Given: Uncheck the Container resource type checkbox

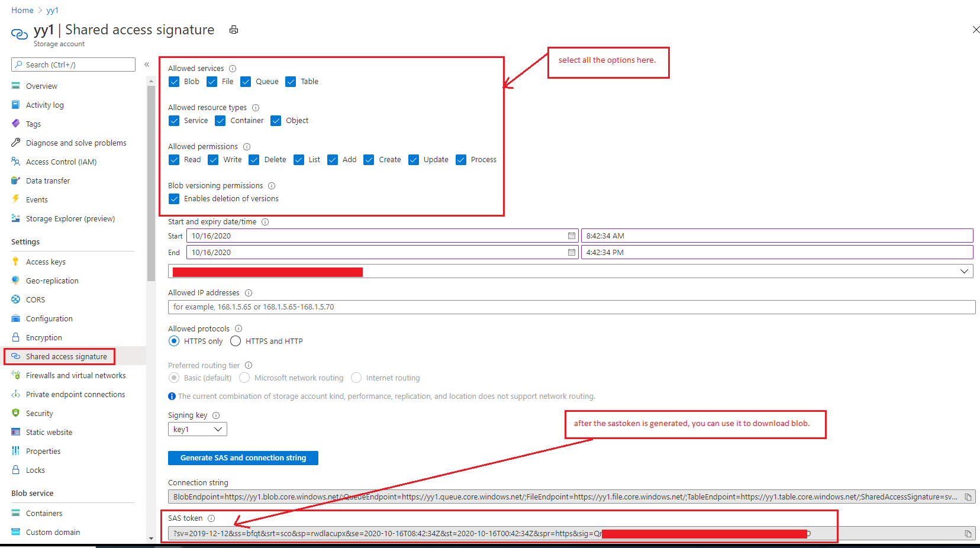Looking at the screenshot, I should 220,121.
